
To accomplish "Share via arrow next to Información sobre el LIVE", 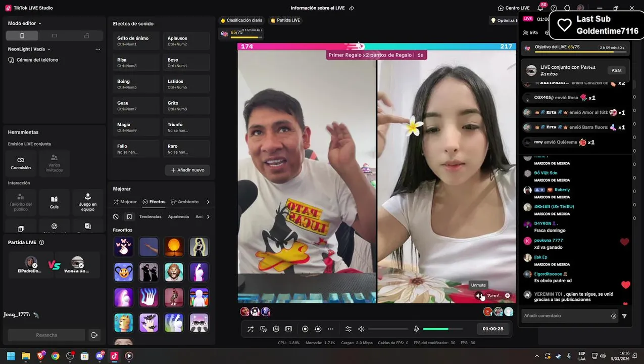I will click(x=352, y=8).
